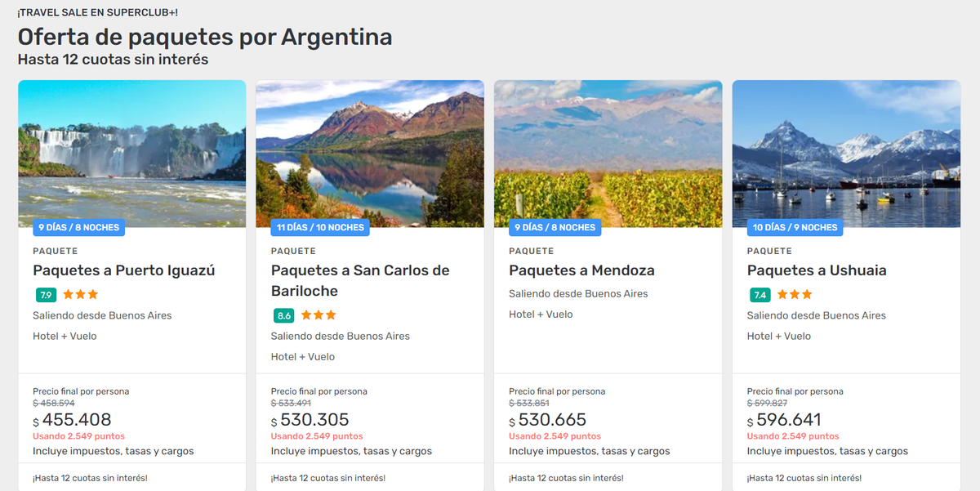Click the 9 días / 8 noches Iguazú badge
This screenshot has width=980, height=491.
(x=78, y=227)
